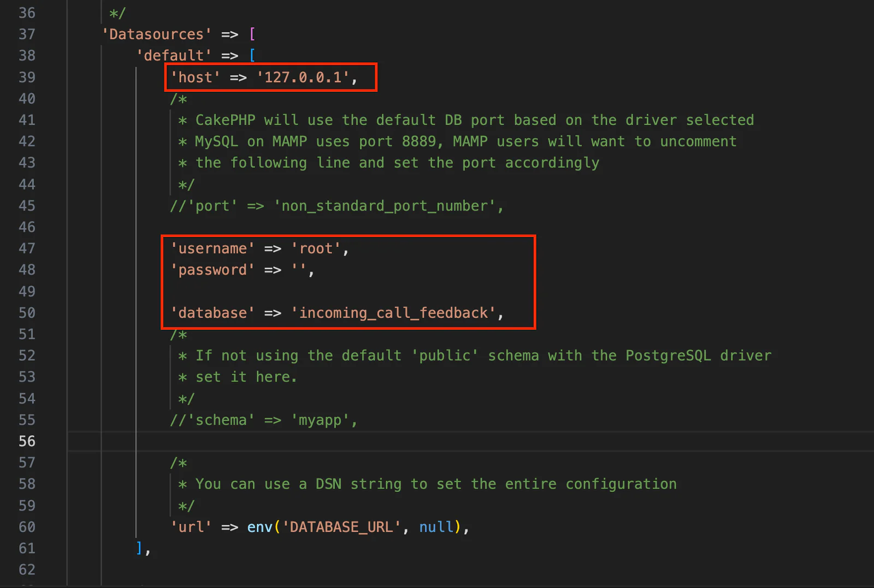
Task: Click opening bracket after 'default'
Action: (x=252, y=56)
